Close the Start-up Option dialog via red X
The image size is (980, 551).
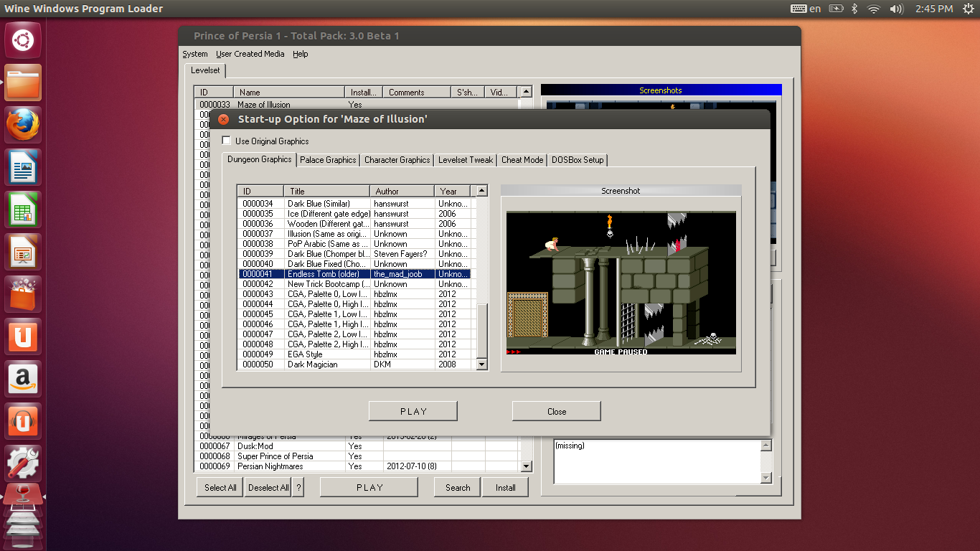[x=223, y=119]
